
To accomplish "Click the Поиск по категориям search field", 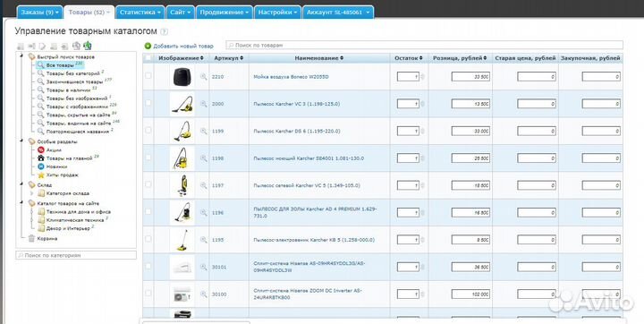I will (x=76, y=255).
